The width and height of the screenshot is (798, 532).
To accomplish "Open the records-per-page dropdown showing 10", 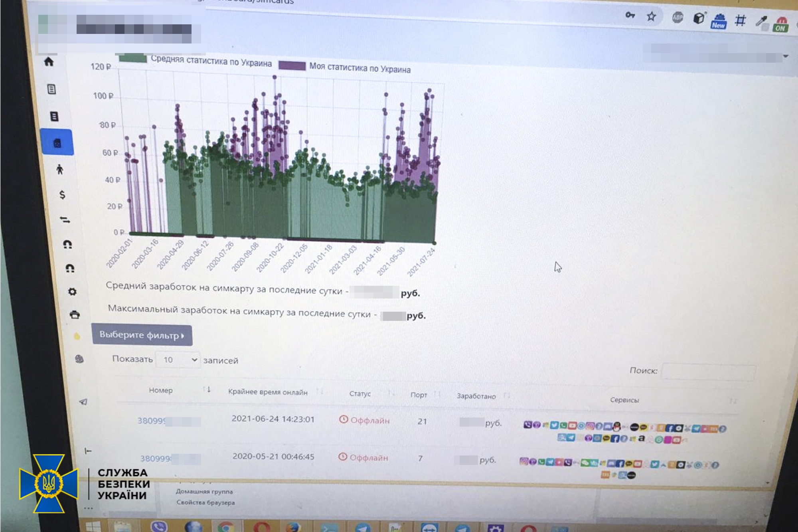I will coord(178,360).
